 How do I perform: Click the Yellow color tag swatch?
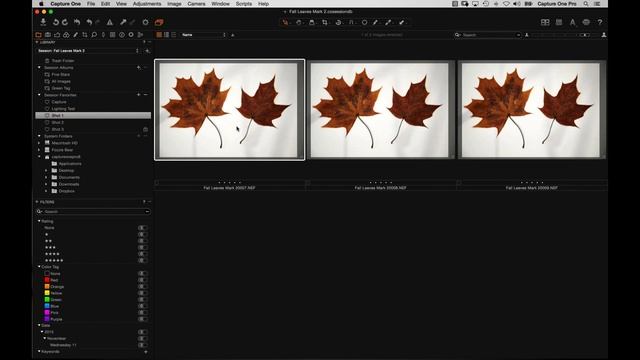(x=47, y=293)
